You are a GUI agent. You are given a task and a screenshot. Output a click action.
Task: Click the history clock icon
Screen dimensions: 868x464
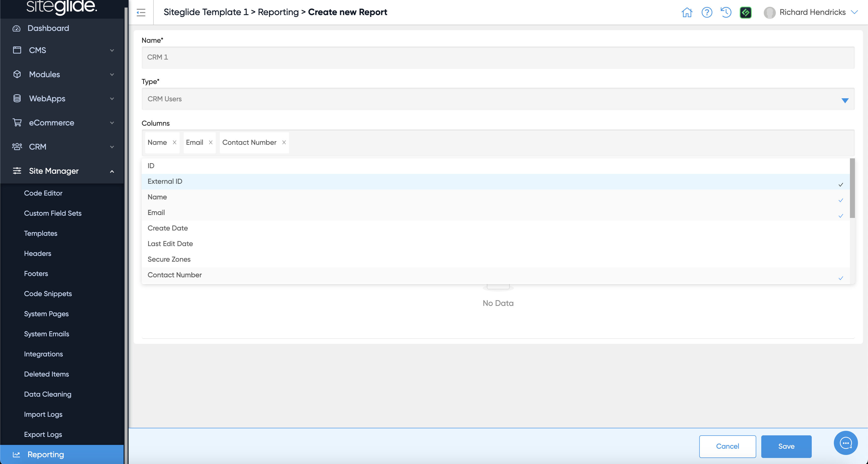(726, 13)
